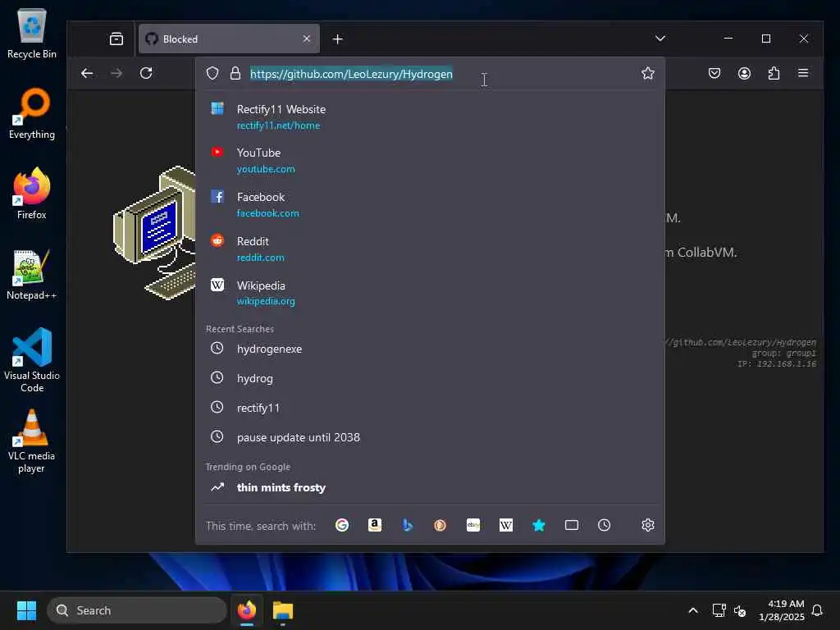Open Everything desktop shortcut
The height and width of the screenshot is (630, 840).
(32, 113)
